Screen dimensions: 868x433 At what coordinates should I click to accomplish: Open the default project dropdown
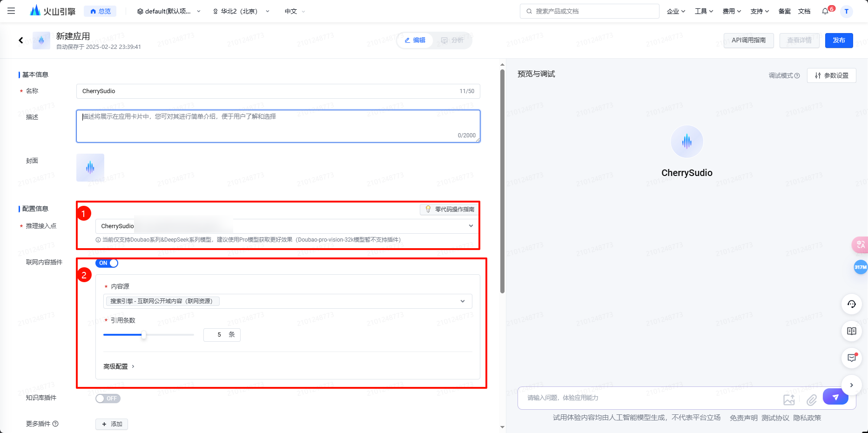pos(168,11)
